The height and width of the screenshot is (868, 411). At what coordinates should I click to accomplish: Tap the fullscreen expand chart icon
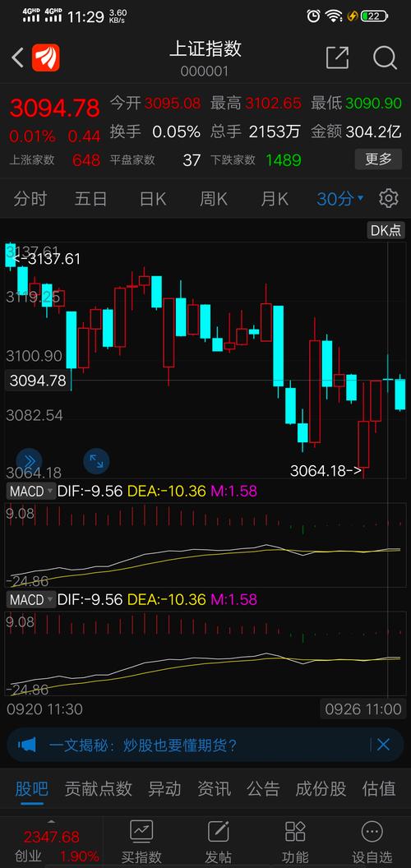pos(96,460)
